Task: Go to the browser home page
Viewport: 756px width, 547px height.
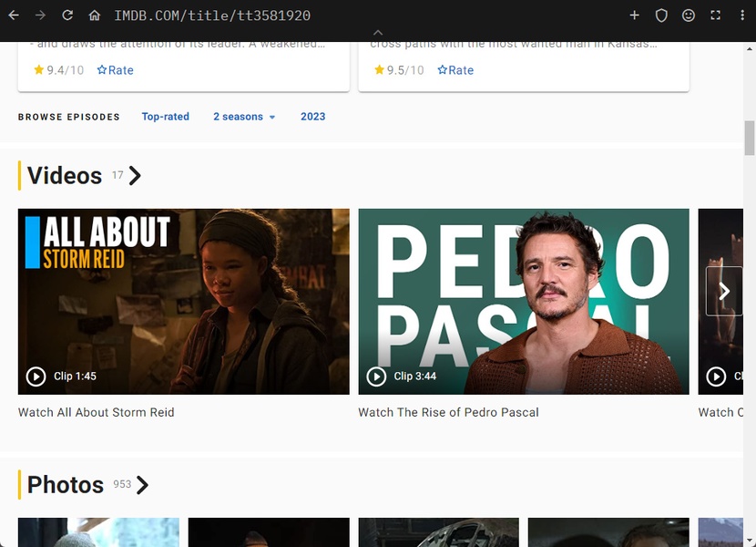Action: (x=94, y=15)
